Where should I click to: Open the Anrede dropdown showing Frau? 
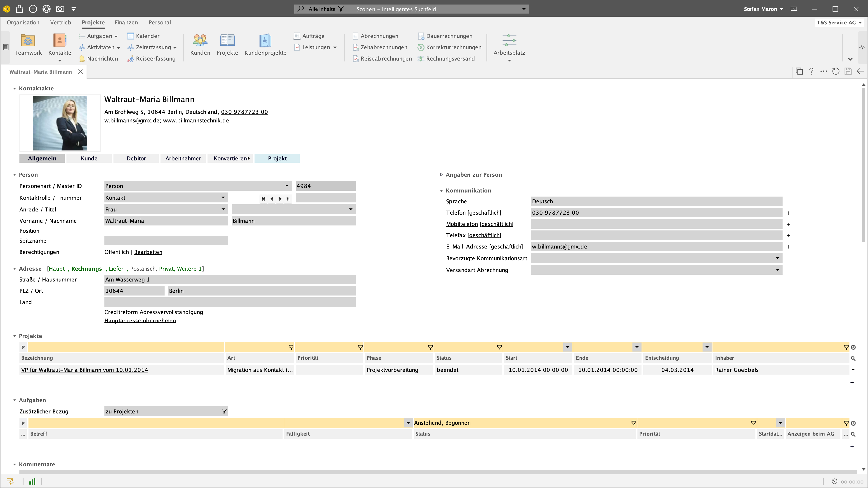pos(223,209)
